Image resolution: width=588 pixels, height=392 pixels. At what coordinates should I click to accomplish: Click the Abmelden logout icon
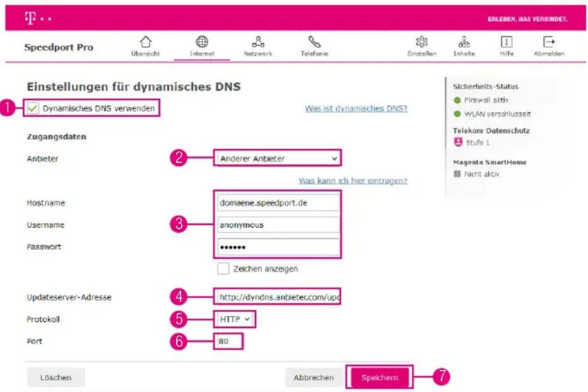tap(549, 42)
